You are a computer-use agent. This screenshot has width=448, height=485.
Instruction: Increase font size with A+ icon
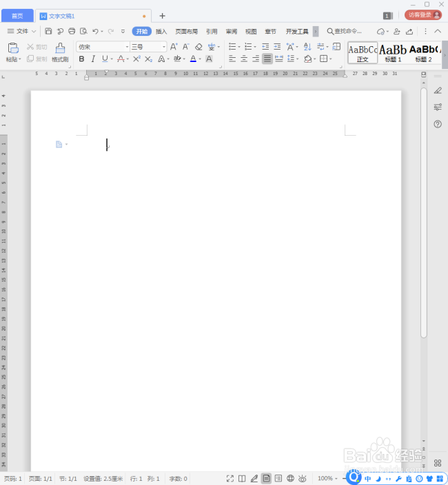point(174,47)
